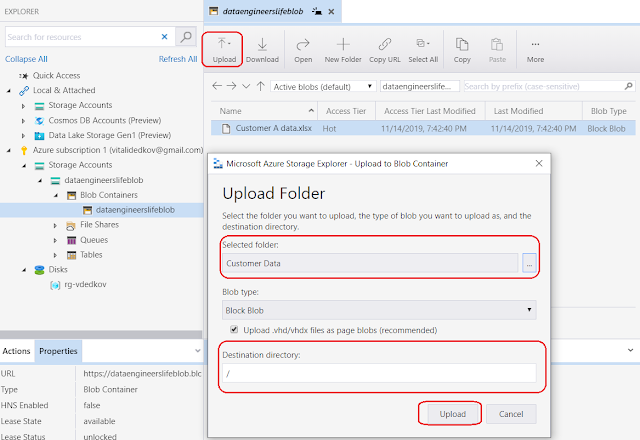Expand the File Shares node

pyautogui.click(x=55, y=225)
